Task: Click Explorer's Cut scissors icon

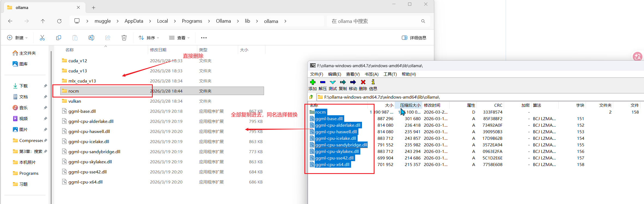Action: 42,38
